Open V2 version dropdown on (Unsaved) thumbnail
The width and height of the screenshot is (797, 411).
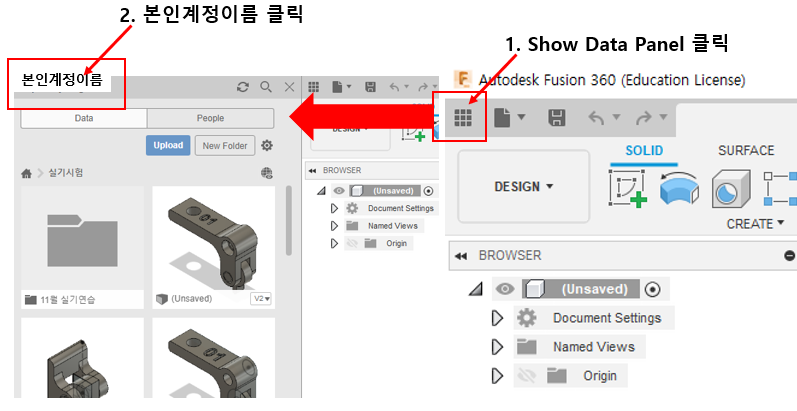261,299
